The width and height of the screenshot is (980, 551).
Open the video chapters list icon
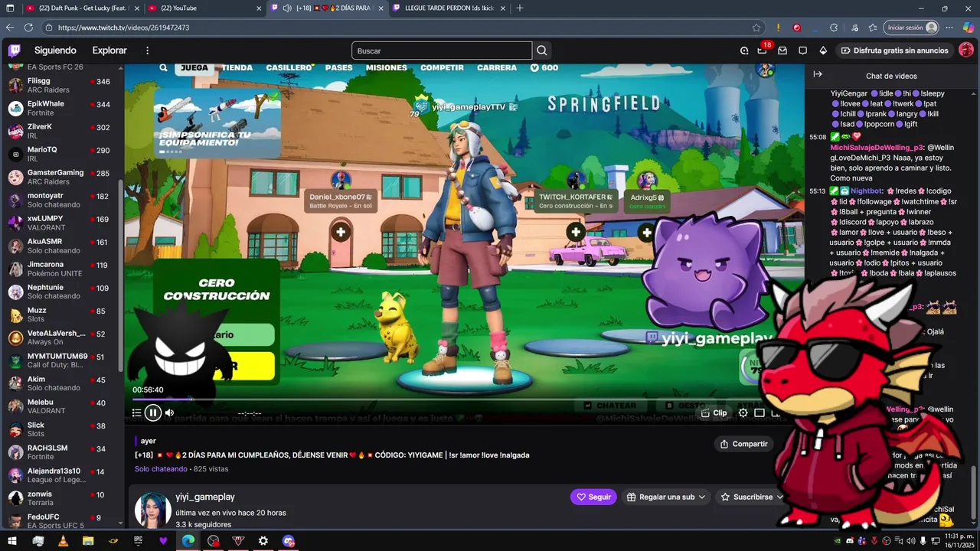pos(136,413)
